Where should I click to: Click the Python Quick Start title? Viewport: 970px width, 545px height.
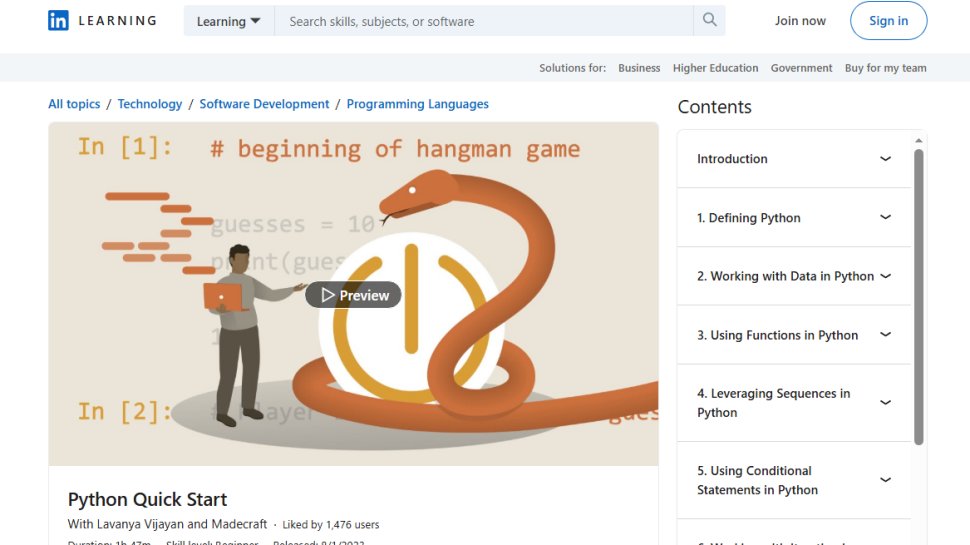(x=147, y=499)
